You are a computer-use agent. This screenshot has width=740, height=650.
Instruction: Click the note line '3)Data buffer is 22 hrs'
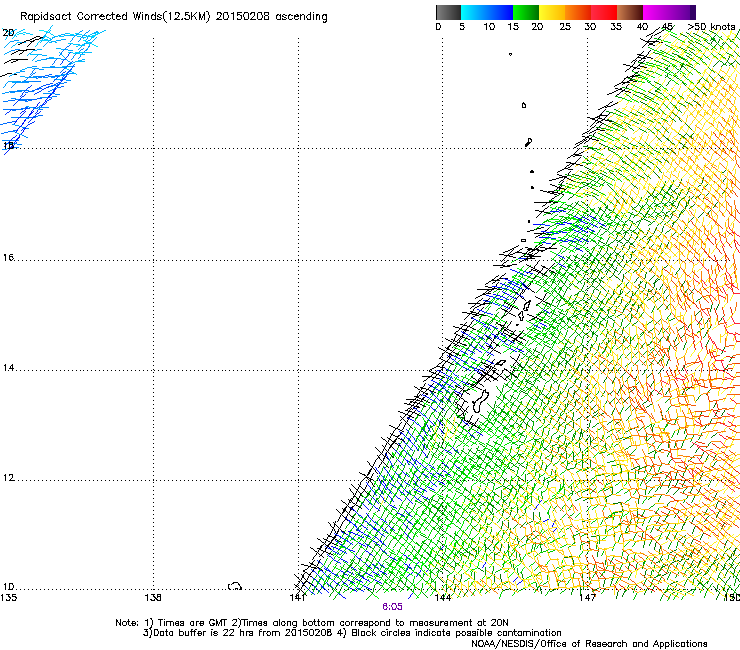click(x=352, y=633)
